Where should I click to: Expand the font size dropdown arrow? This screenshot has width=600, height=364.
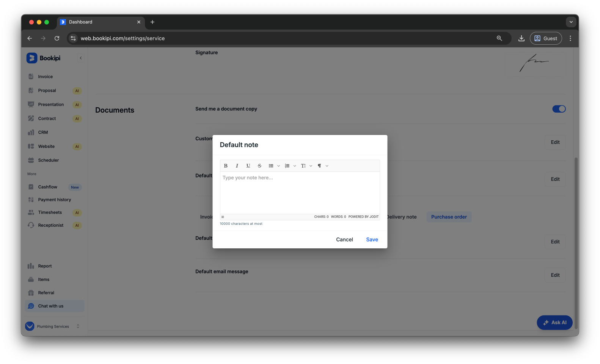pyautogui.click(x=311, y=166)
